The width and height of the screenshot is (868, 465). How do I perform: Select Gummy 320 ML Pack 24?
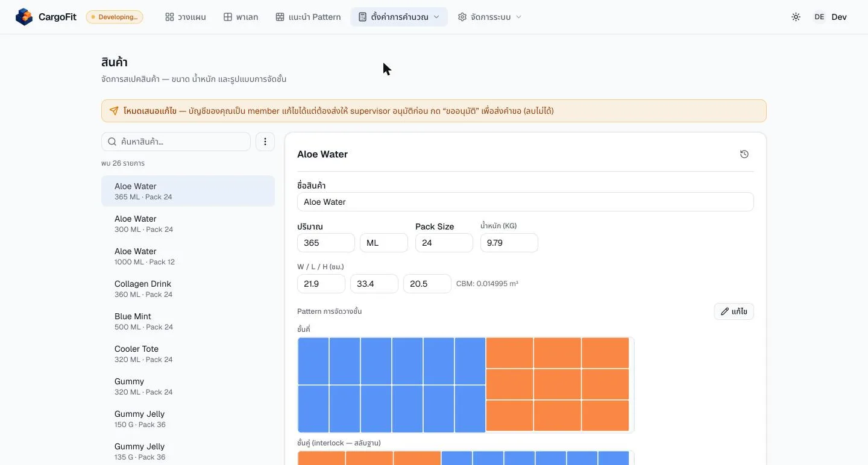pyautogui.click(x=188, y=386)
